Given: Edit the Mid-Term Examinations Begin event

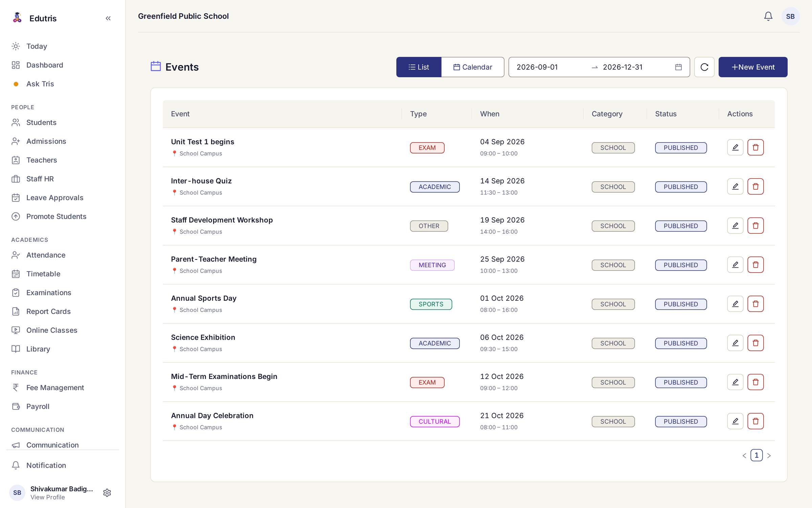Looking at the screenshot, I should 735,382.
